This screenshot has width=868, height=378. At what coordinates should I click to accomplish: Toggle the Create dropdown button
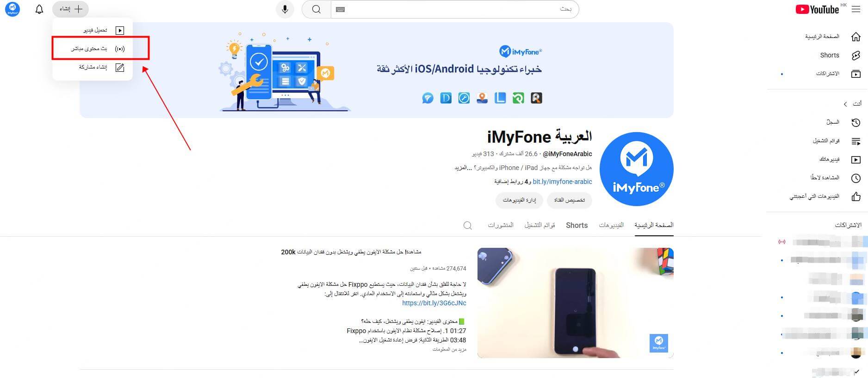pos(71,9)
